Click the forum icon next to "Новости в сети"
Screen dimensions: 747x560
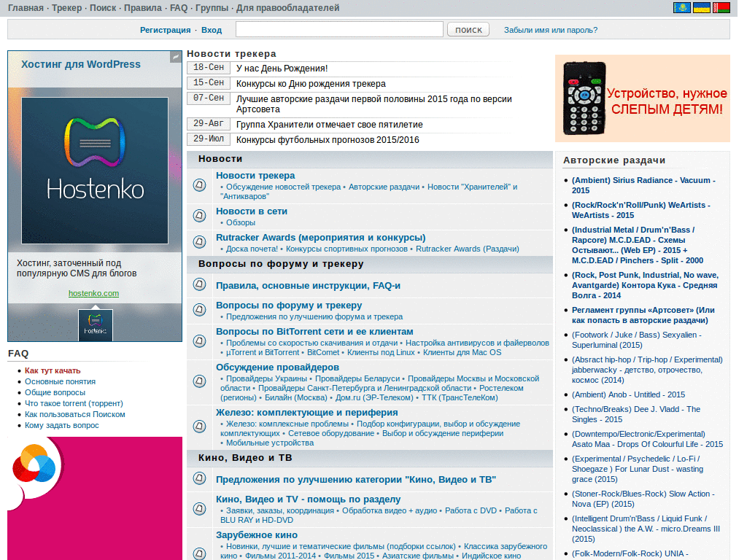pos(199,216)
